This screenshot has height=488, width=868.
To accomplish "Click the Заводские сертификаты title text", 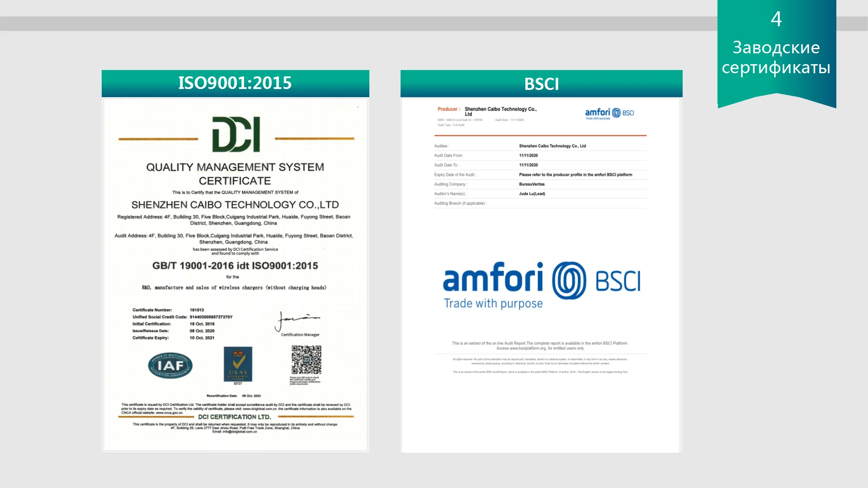I will [776, 57].
